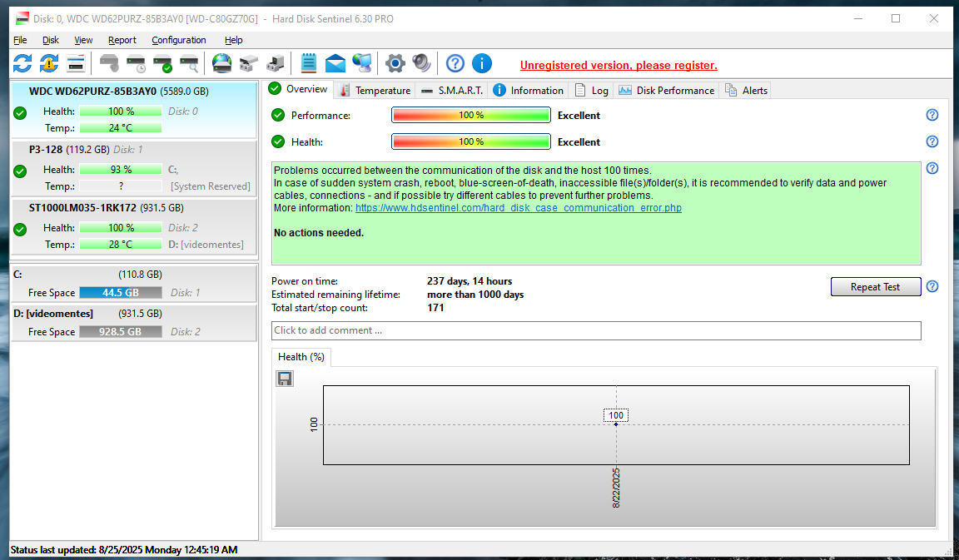This screenshot has height=560, width=959.
Task: Click the globe over disk toolbar icon
Action: click(x=221, y=63)
